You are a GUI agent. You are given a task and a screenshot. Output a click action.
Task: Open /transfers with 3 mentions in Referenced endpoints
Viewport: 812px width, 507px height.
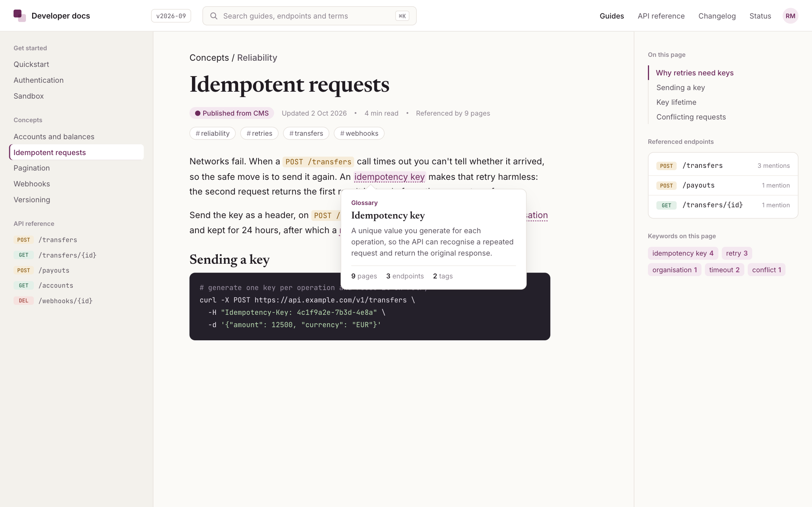[x=723, y=166]
